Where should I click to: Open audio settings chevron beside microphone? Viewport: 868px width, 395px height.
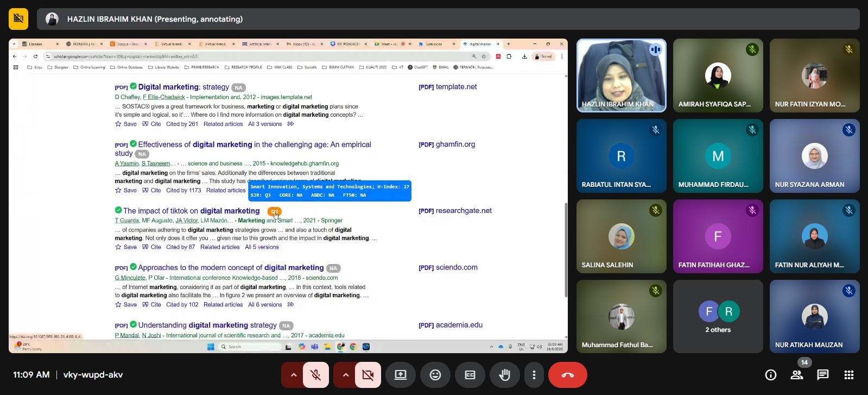pyautogui.click(x=293, y=375)
